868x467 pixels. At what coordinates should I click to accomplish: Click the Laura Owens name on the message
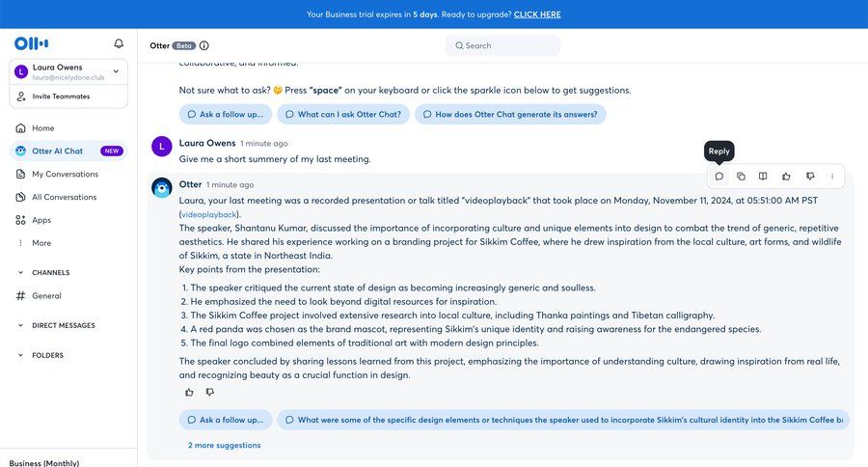pyautogui.click(x=207, y=143)
